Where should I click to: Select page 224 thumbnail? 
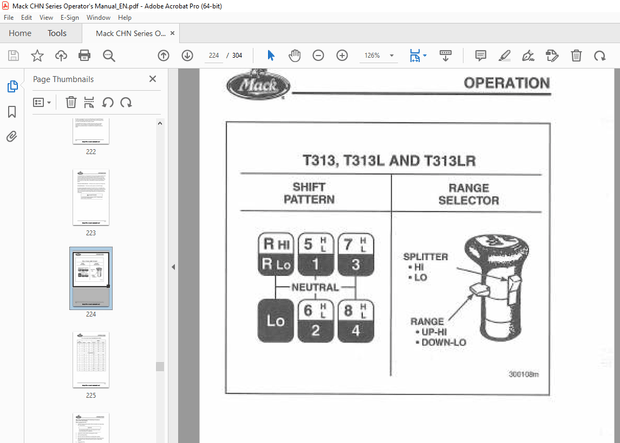91,278
